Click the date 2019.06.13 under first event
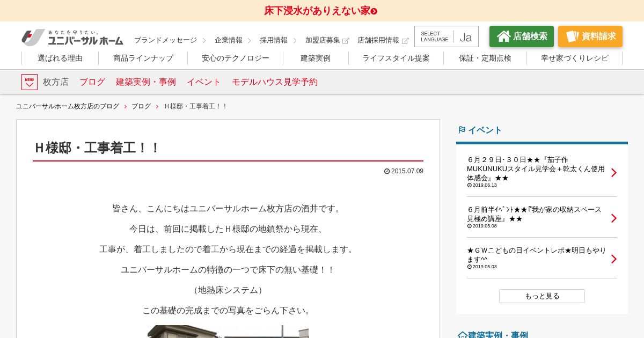Screen dimensions: 644x338 click(x=482, y=185)
